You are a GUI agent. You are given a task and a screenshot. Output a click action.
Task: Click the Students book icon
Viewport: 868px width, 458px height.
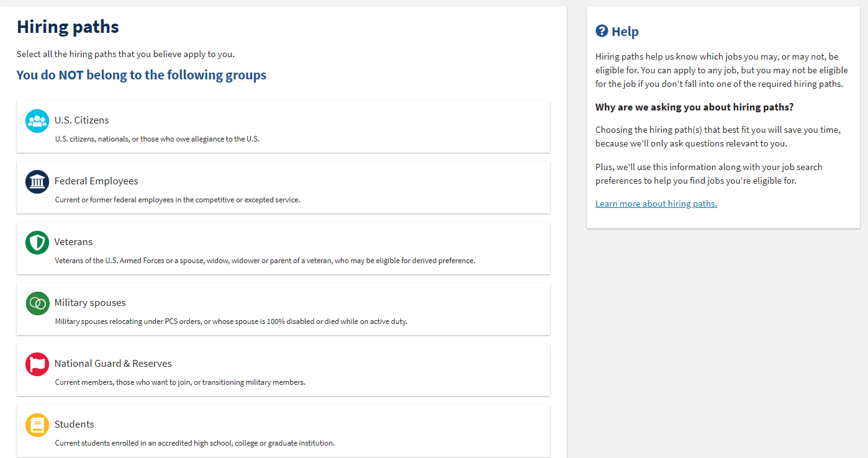[x=37, y=424]
